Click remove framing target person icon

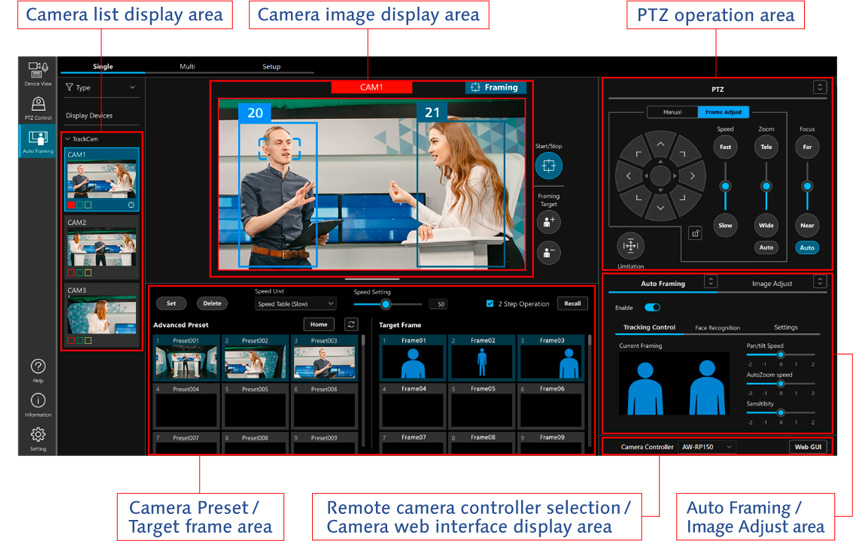coord(548,252)
